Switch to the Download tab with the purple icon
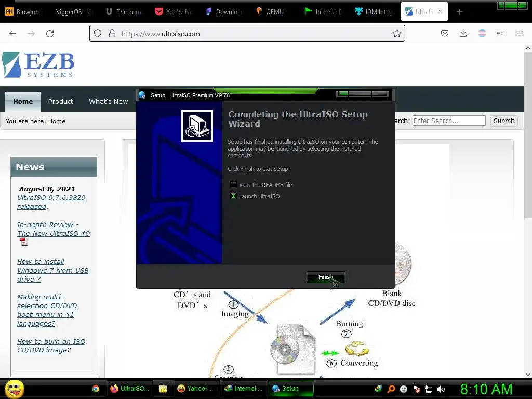This screenshot has height=399, width=532. pos(224,11)
